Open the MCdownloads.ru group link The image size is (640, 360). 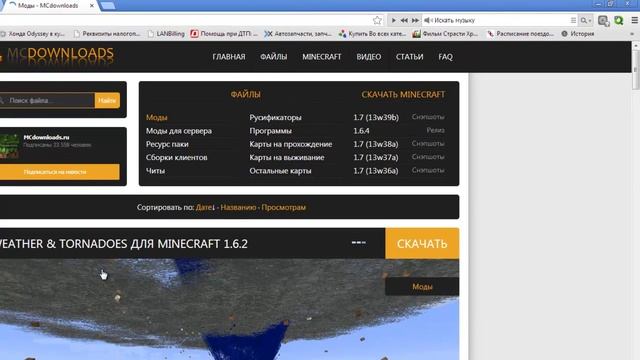point(46,137)
